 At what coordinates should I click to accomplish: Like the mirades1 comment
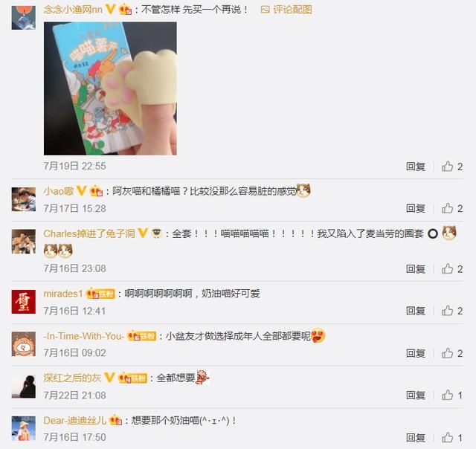pos(447,310)
